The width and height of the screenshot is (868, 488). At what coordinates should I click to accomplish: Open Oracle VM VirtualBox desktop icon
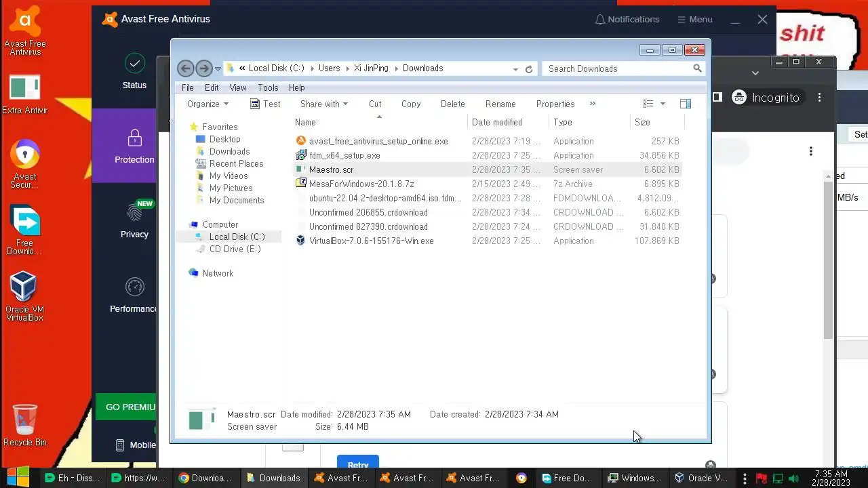24,296
